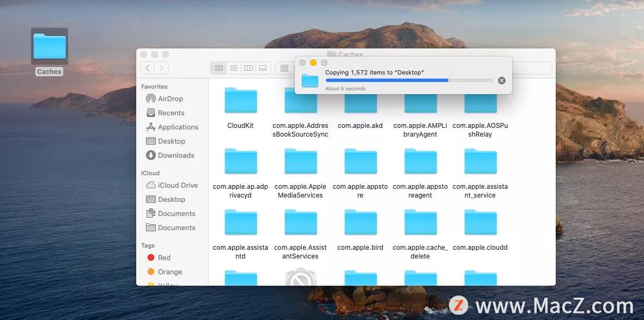Switch to gallery view
Screen dimensions: 644x320
(263, 68)
